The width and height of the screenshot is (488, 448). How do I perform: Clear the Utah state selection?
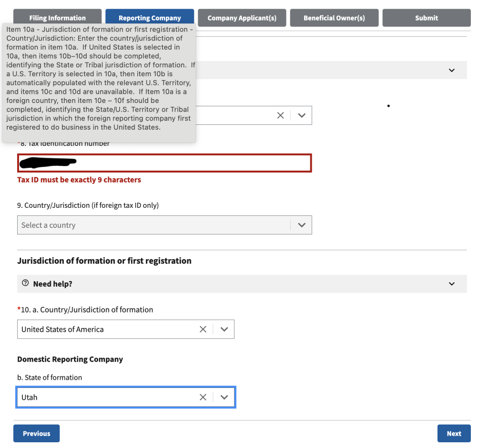pyautogui.click(x=203, y=397)
